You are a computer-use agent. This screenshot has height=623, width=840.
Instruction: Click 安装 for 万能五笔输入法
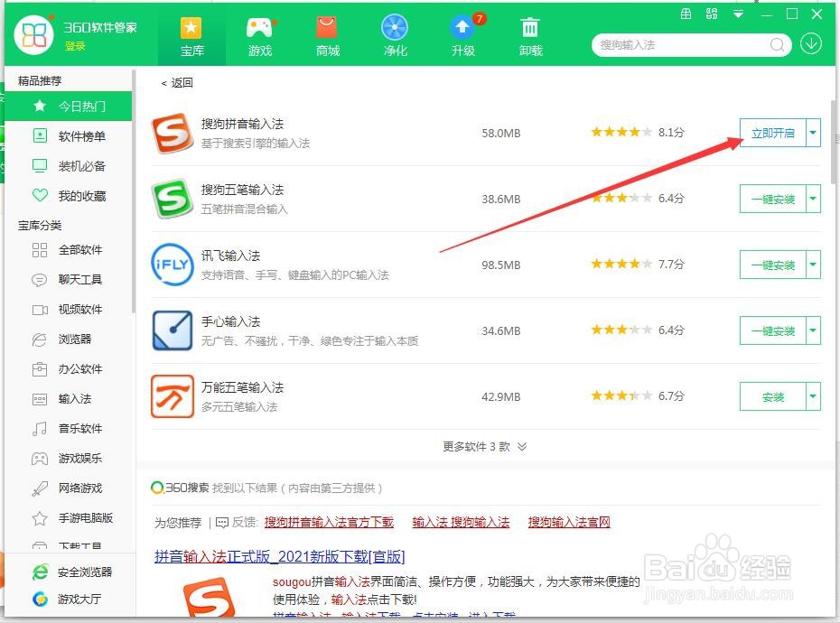(x=772, y=396)
